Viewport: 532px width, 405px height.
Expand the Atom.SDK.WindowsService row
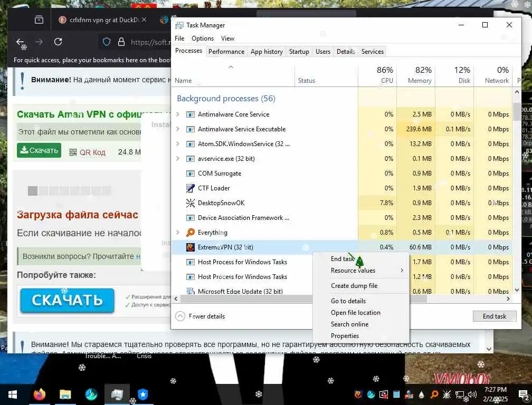tap(177, 143)
